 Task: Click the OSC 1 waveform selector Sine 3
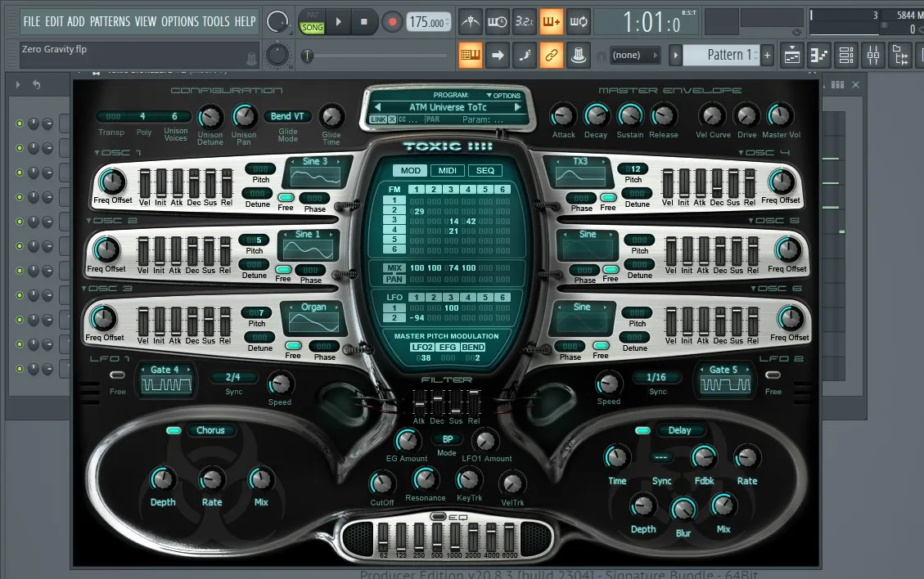point(314,161)
